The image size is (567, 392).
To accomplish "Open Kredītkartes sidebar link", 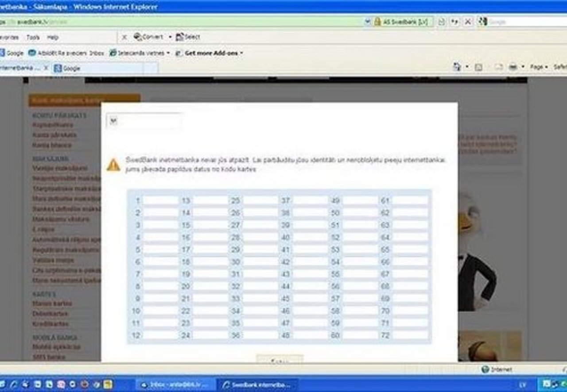I will [x=50, y=324].
